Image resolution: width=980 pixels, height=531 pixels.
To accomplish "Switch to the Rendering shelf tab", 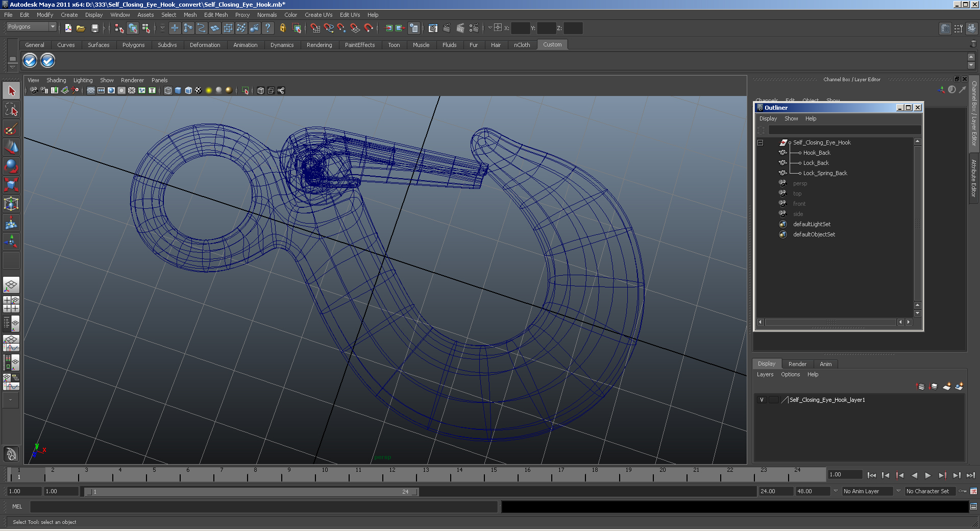I will 319,45.
